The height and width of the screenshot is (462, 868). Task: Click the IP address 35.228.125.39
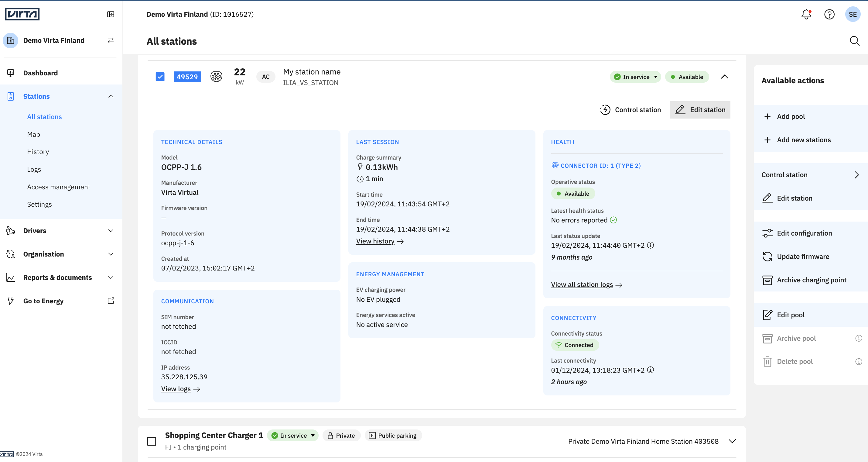(x=184, y=377)
